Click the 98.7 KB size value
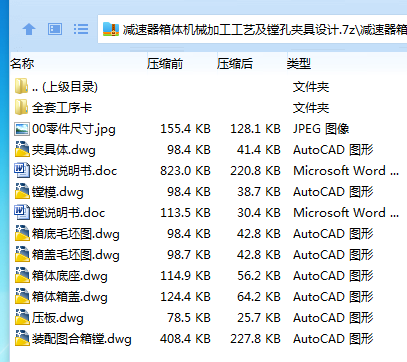 189,255
